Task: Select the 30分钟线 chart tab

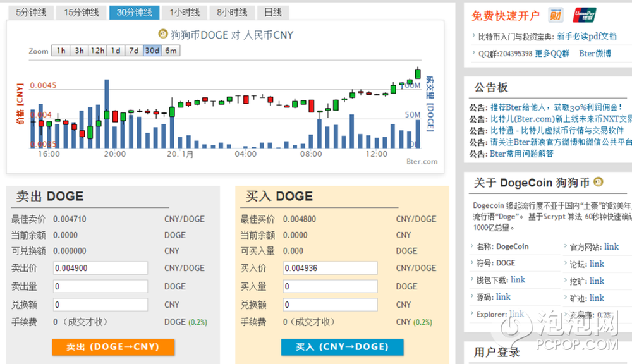Action: pos(134,13)
